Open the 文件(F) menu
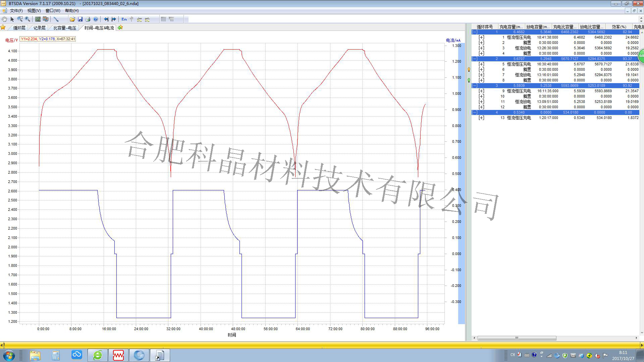The image size is (644, 362). 16,11
